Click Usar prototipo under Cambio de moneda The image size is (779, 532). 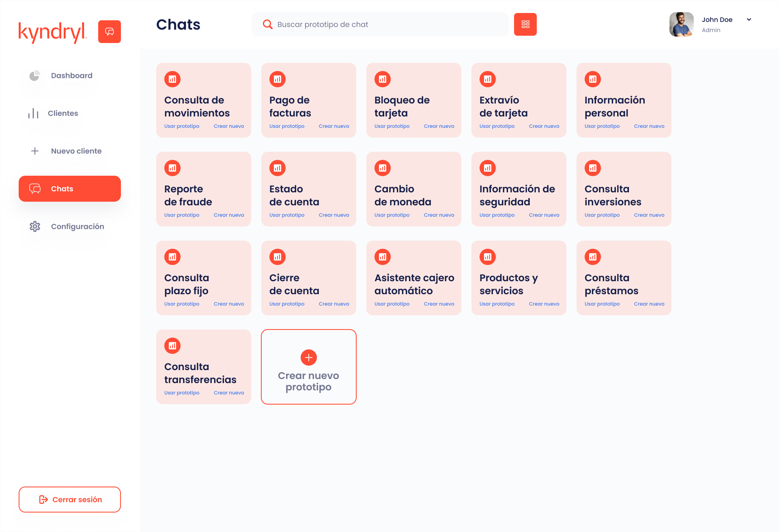click(392, 215)
